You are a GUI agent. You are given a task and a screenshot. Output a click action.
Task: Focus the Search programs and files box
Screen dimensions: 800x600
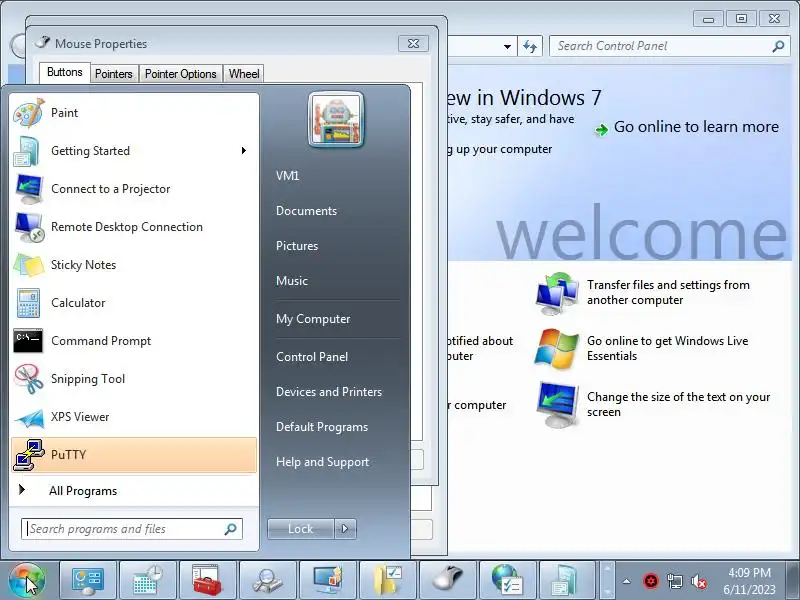(132, 529)
